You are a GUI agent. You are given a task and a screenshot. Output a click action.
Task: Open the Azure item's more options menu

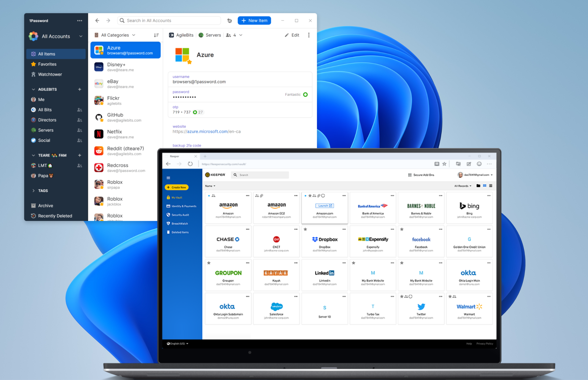pos(309,35)
